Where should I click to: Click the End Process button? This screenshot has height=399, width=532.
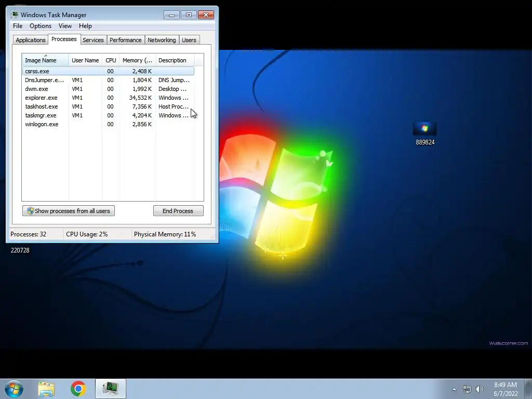(x=178, y=211)
